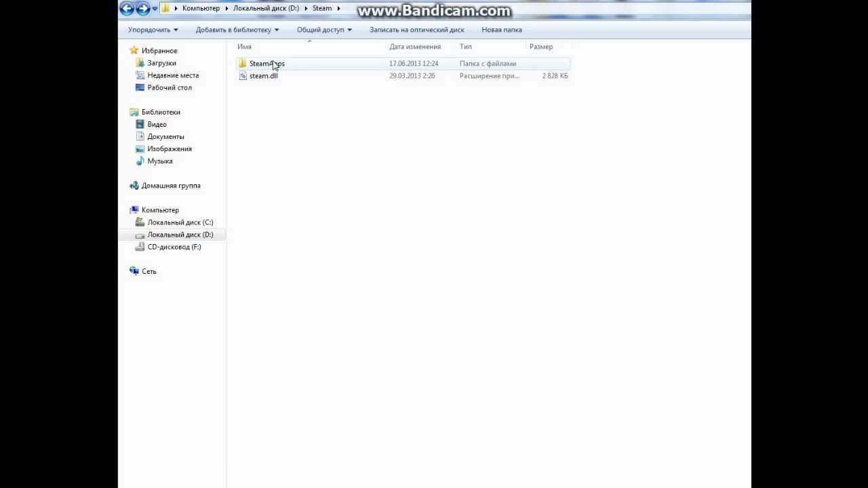Click the Документы library icon
This screenshot has height=488, width=868.
(140, 136)
